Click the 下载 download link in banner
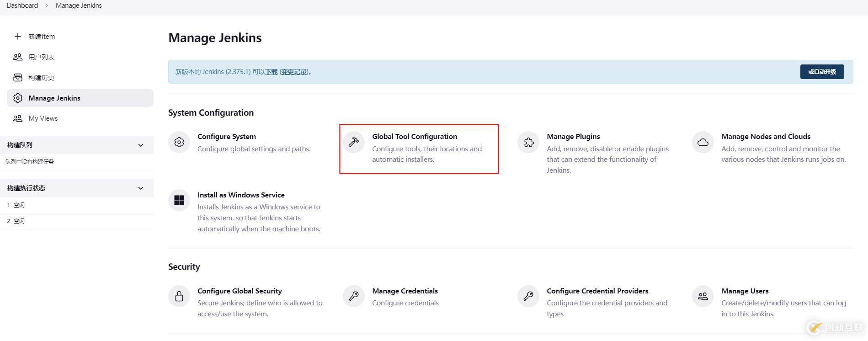The image size is (868, 341). [272, 72]
